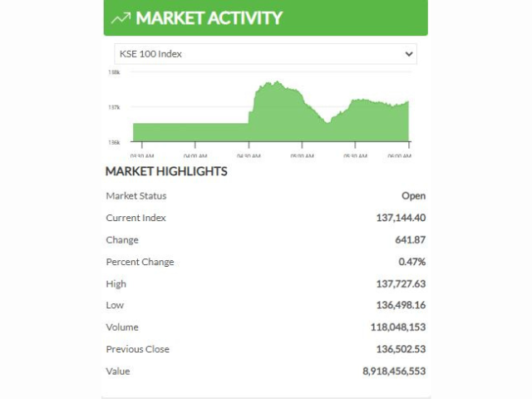Click the Change value 641.87
Viewport: 532px width, 399px height.
point(410,240)
